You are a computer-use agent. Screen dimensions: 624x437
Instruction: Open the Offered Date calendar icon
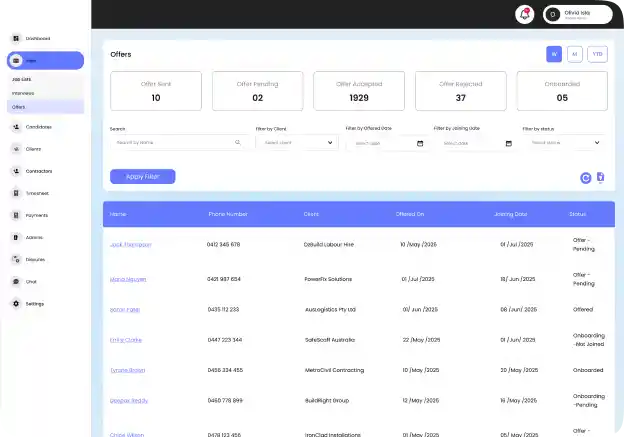[420, 143]
